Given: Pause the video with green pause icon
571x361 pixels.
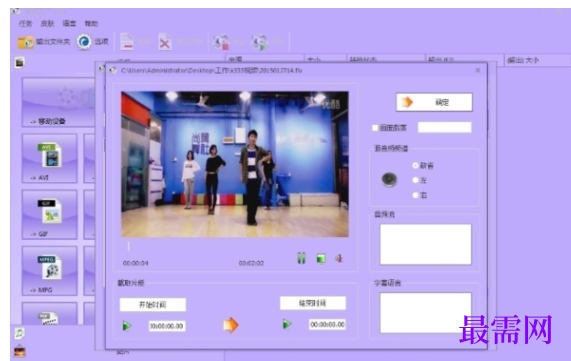Looking at the screenshot, I should [301, 258].
